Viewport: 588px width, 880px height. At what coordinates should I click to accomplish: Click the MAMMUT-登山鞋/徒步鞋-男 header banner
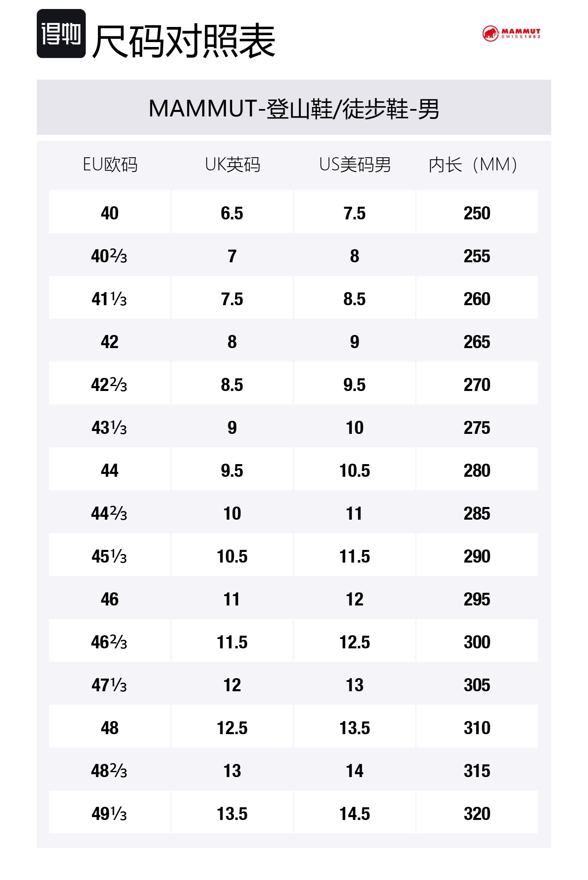coord(294,107)
